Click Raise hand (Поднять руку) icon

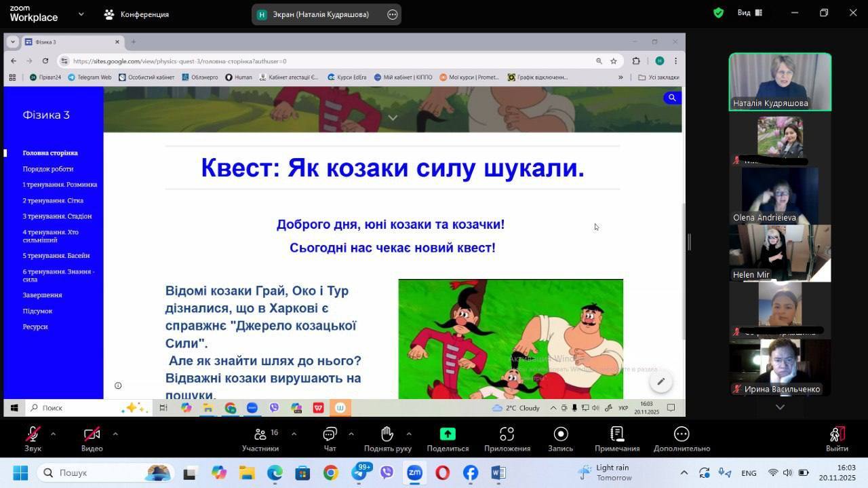point(387,434)
